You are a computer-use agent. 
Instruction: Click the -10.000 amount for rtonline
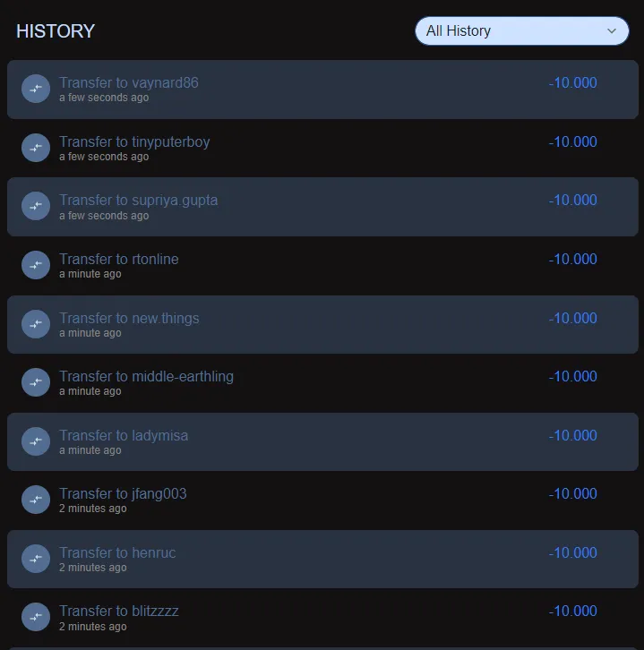coord(572,259)
